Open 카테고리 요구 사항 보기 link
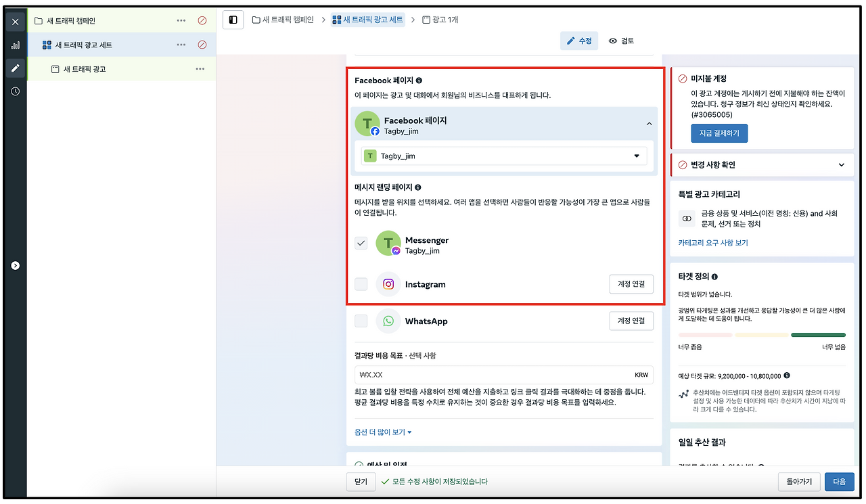The width and height of the screenshot is (866, 504). (x=714, y=243)
